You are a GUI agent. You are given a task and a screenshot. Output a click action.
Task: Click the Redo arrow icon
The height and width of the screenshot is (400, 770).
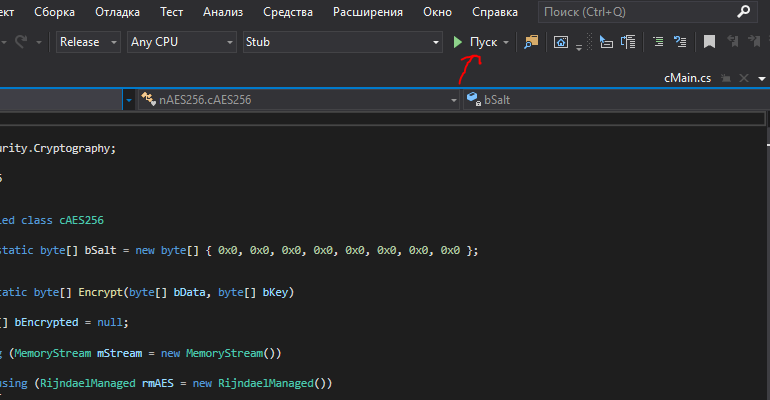pyautogui.click(x=21, y=42)
